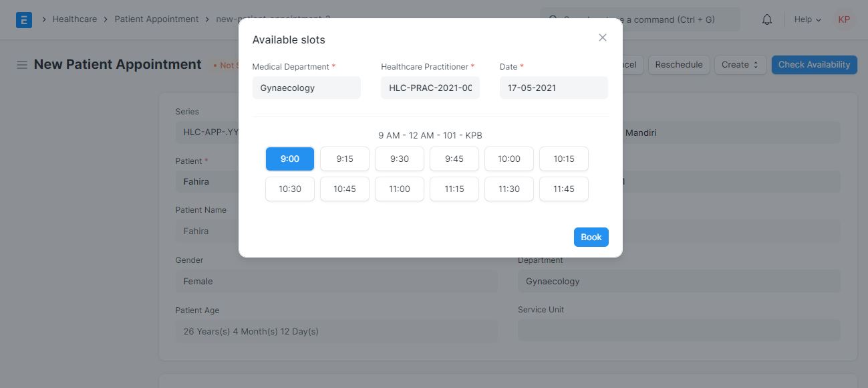Open the notifications bell icon

point(767,19)
